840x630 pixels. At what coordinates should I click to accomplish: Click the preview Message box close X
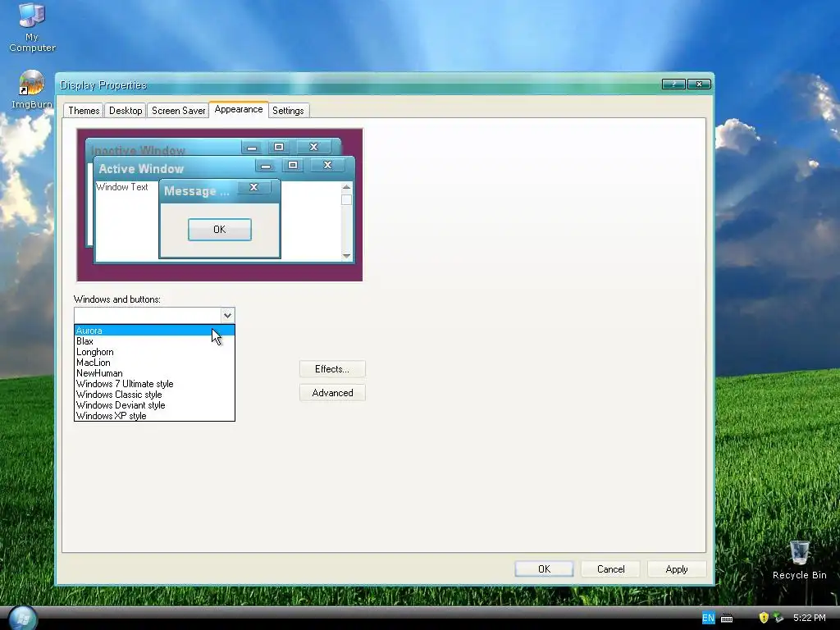[254, 187]
